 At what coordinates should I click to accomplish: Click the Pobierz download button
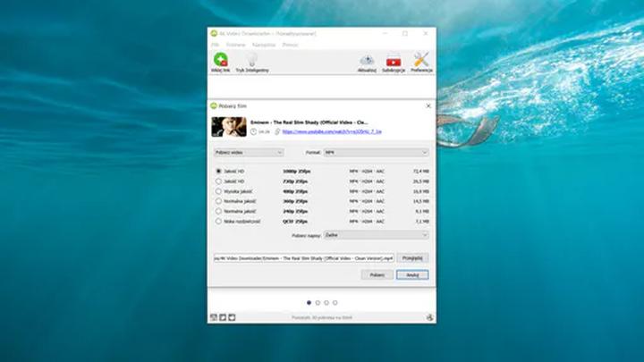[x=377, y=275]
